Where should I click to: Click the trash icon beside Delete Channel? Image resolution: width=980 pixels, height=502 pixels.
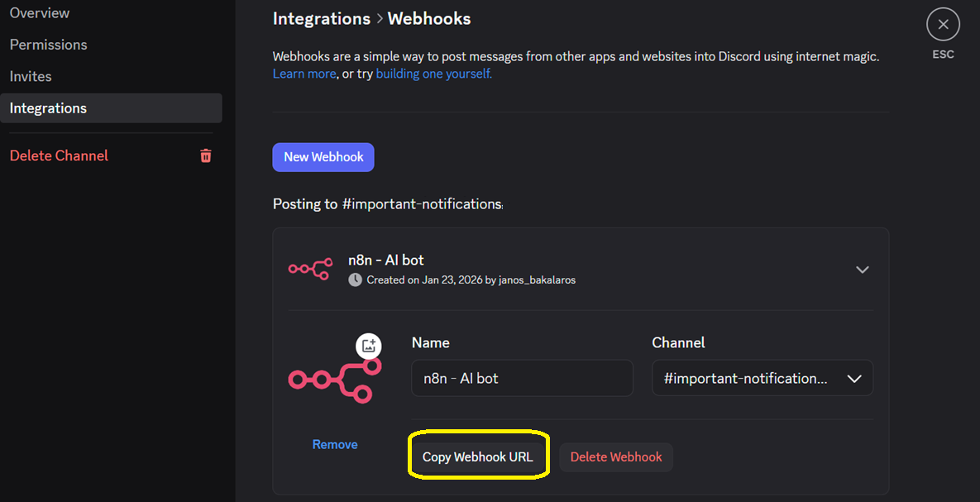pyautogui.click(x=206, y=155)
